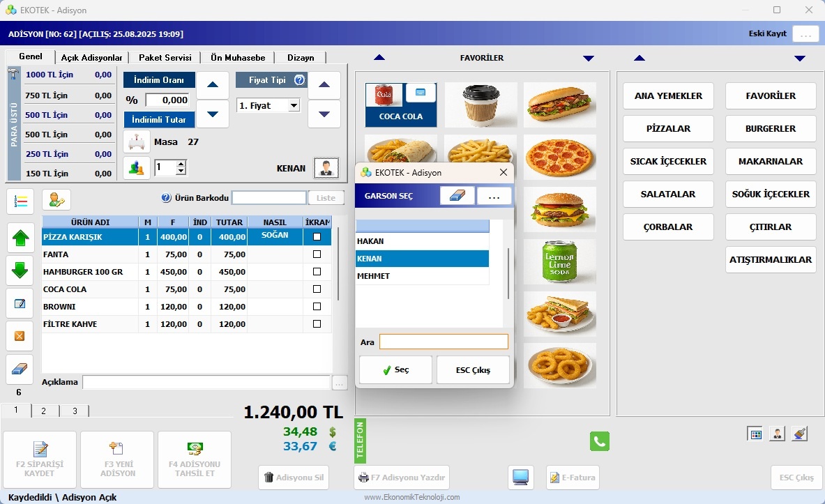The image size is (825, 504).
Task: Check İkram box for FANTA
Action: (x=317, y=254)
